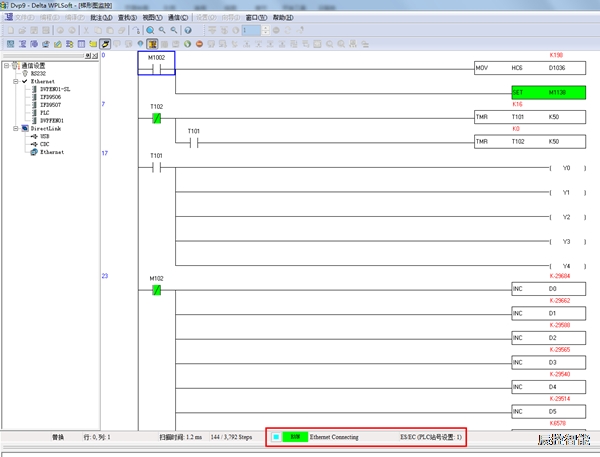Click the red stop PLC icon
This screenshot has width=600, height=457.
[200, 44]
